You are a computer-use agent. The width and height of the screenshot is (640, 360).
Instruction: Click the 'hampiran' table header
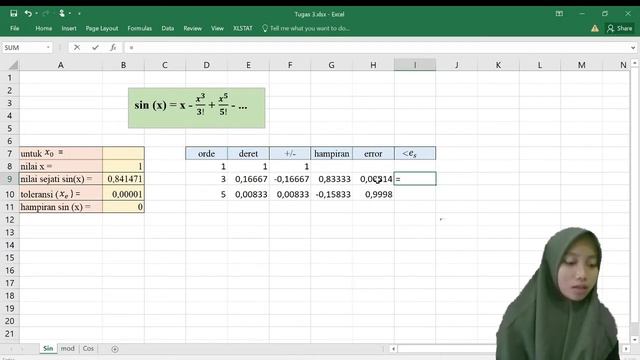click(x=331, y=153)
